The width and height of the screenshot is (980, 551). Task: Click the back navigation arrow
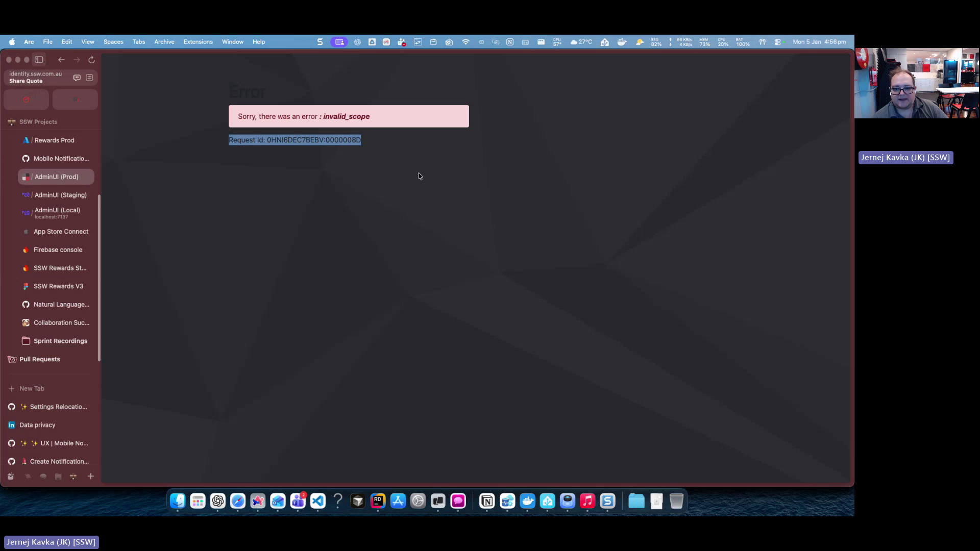click(61, 60)
